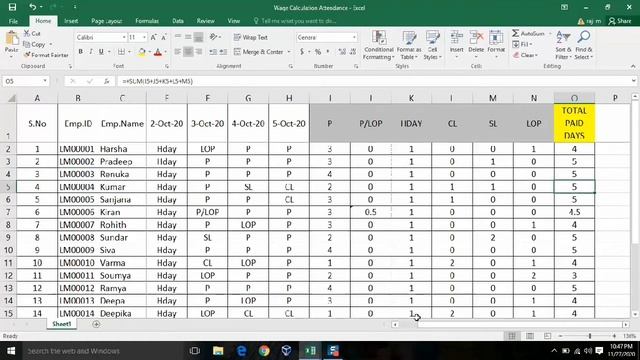The height and width of the screenshot is (360, 640).
Task: Click the Undo arrow icon
Action: click(x=32, y=7)
